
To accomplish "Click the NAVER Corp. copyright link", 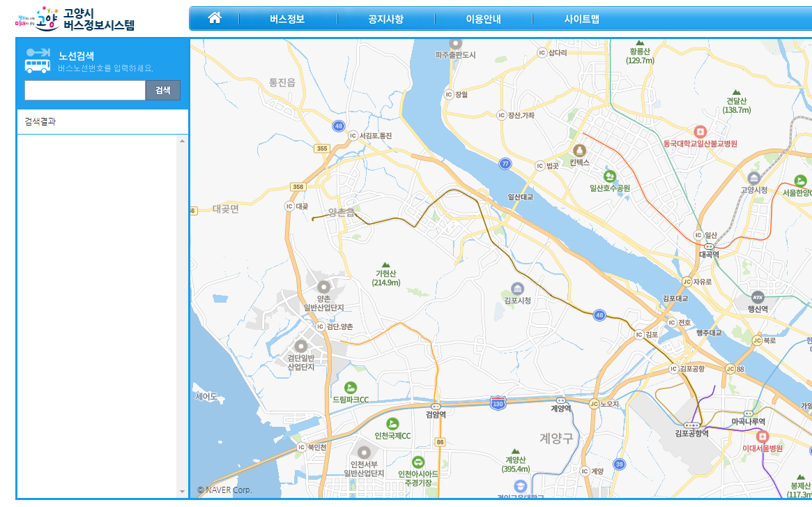I will (x=224, y=490).
